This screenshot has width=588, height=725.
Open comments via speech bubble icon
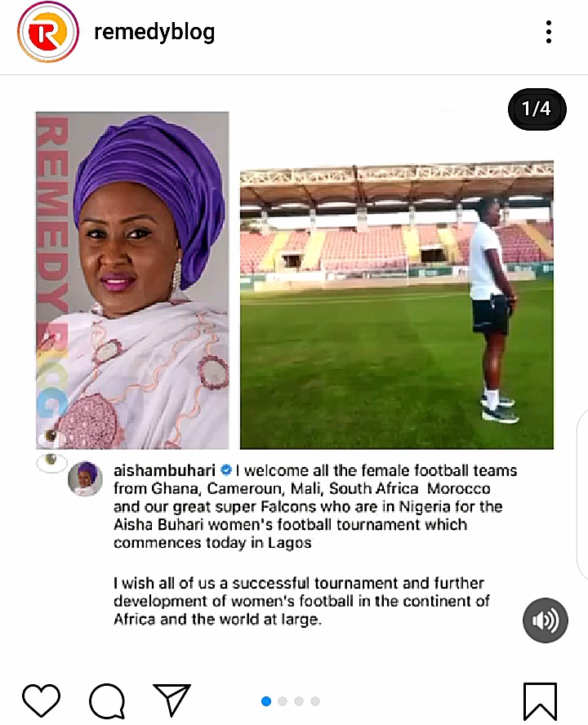(107, 701)
